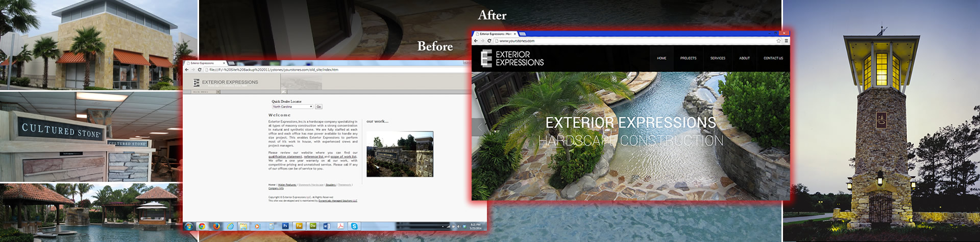Viewport: 980px width, 242px height.
Task: Click HOME in the new site navigation
Action: click(661, 58)
